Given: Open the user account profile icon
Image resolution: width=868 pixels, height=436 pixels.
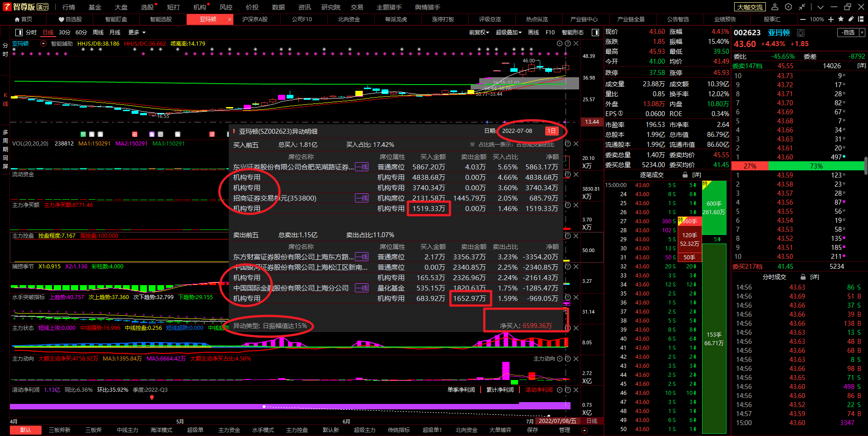Looking at the screenshot, I should pyautogui.click(x=775, y=7).
